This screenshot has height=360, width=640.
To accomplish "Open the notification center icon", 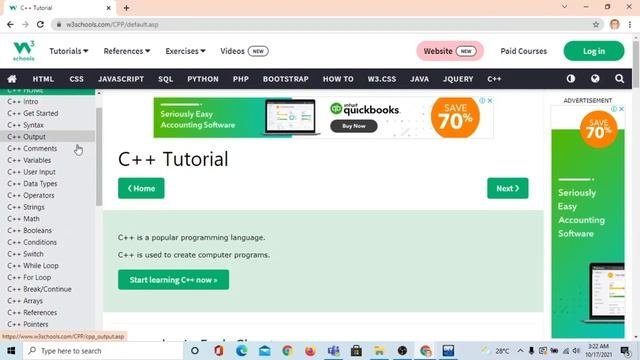I will pos(624,351).
